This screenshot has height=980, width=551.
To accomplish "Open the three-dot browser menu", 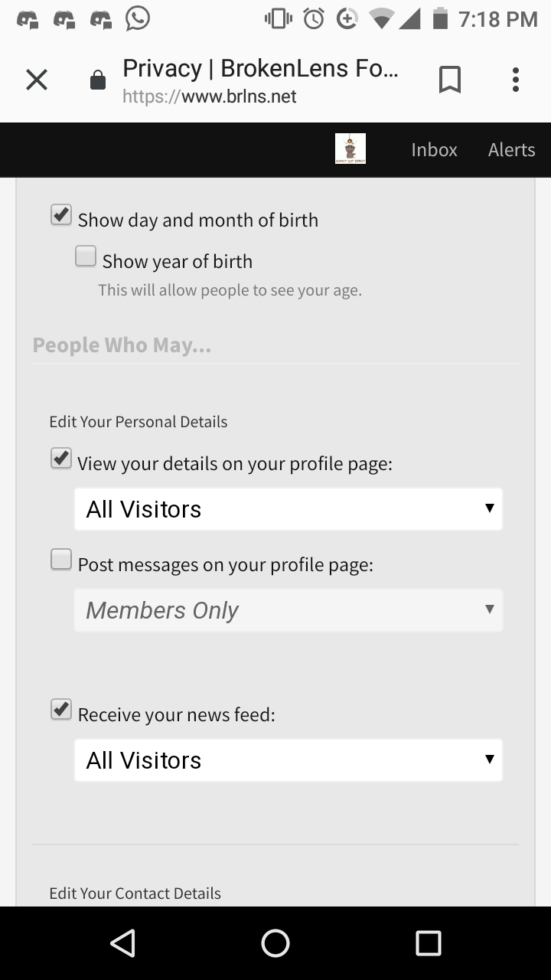I will click(516, 80).
